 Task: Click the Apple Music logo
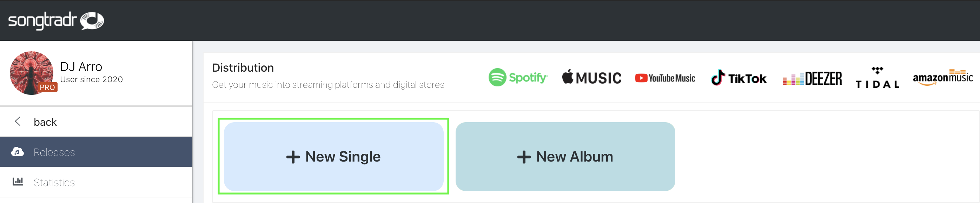point(591,77)
